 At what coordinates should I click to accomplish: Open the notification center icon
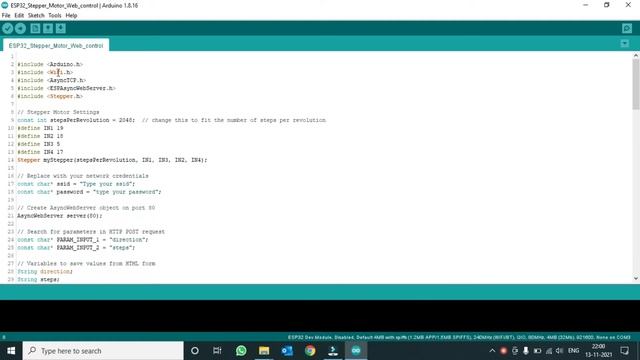tap(624, 351)
